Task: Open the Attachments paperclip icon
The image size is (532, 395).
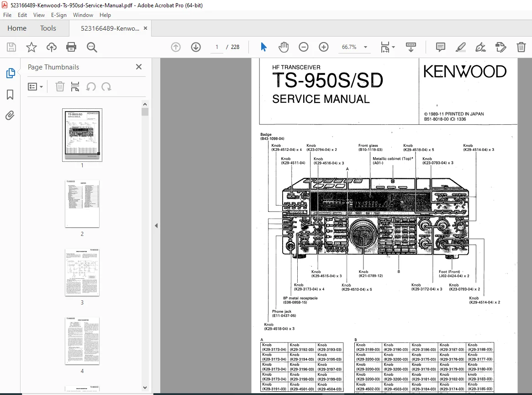Action: click(10, 116)
